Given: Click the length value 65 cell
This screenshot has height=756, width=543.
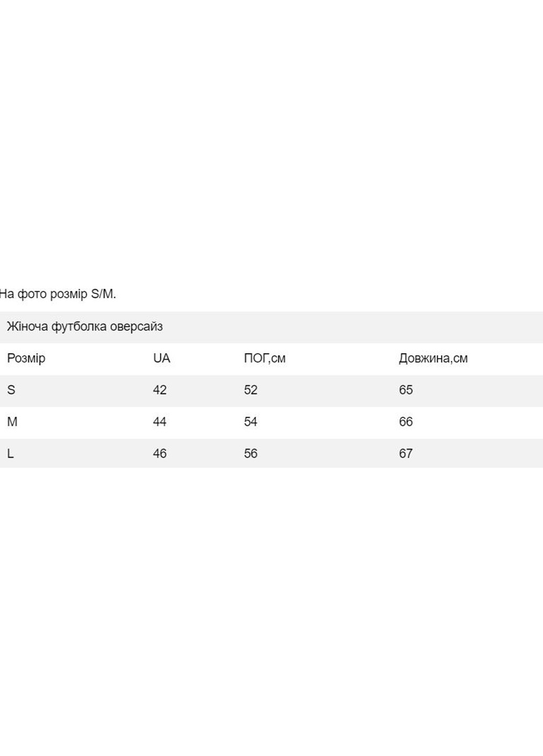Looking at the screenshot, I should click(x=406, y=390).
